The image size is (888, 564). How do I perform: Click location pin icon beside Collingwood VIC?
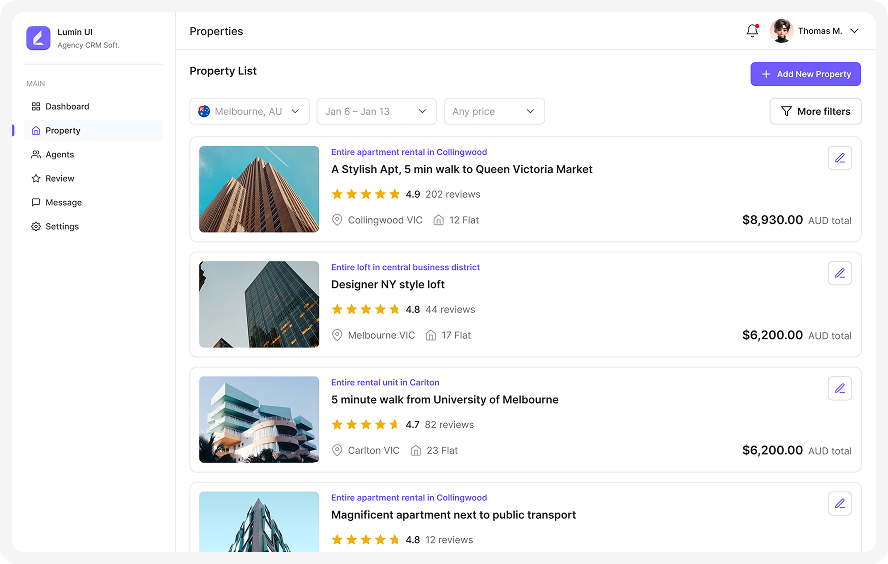click(337, 220)
